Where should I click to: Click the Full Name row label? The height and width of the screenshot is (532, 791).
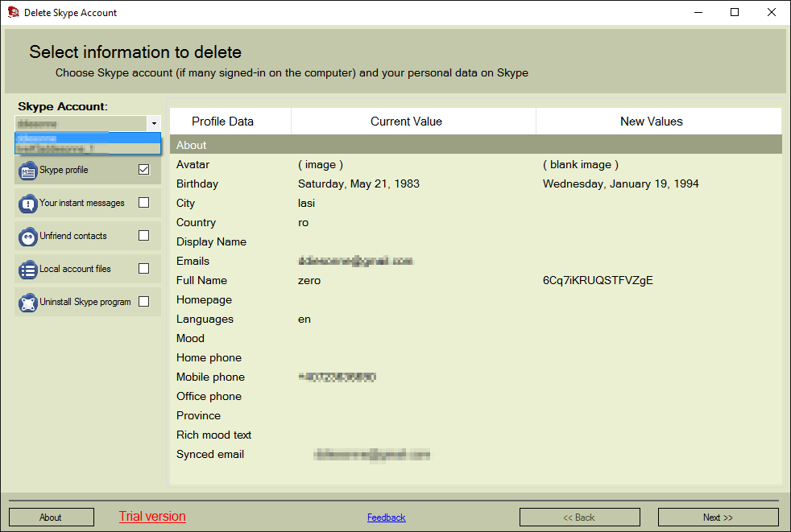pyautogui.click(x=202, y=280)
